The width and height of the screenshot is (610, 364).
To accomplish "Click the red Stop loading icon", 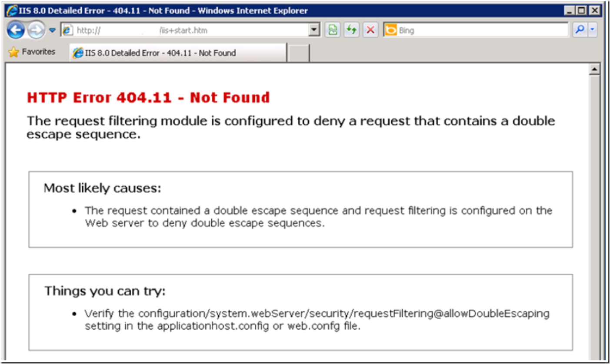I will pyautogui.click(x=370, y=30).
